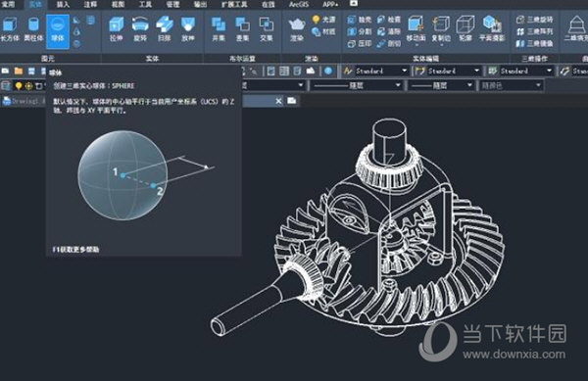The height and width of the screenshot is (381, 588).
Task: Toggle the layer on/off light bulb icon
Action: coord(18,86)
